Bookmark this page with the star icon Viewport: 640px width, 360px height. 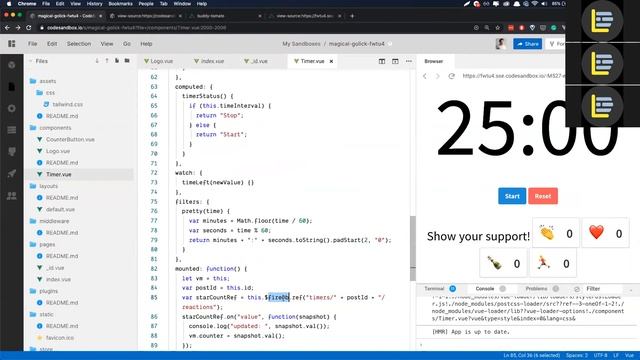coord(498,28)
